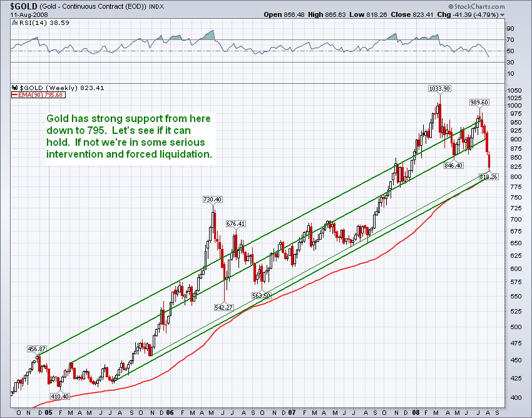Click the RSI 70 axis level label

pos(511,39)
